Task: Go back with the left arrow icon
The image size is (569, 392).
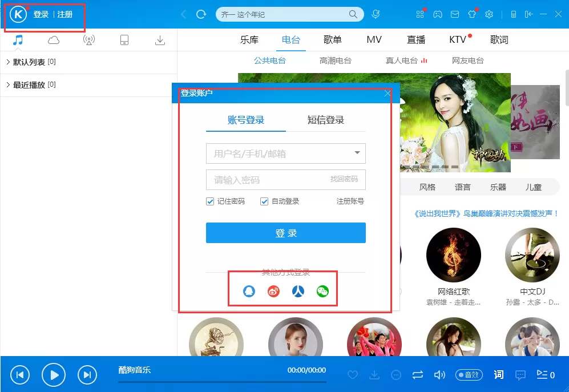Action: (x=184, y=14)
